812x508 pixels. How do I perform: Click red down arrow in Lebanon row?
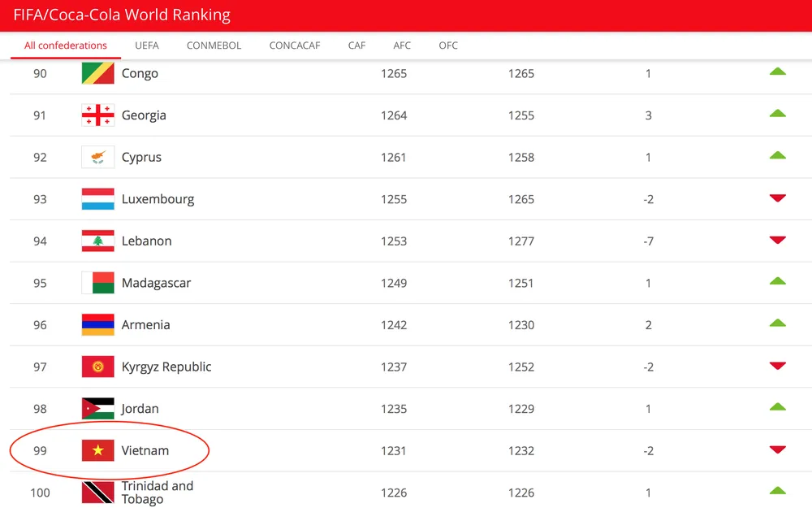(777, 240)
